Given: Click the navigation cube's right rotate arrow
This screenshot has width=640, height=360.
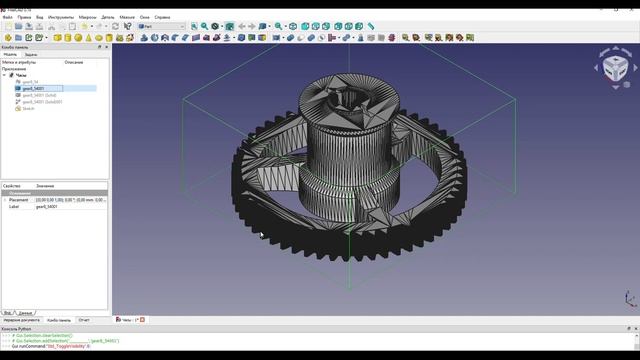Looking at the screenshot, I should pyautogui.click(x=635, y=68).
